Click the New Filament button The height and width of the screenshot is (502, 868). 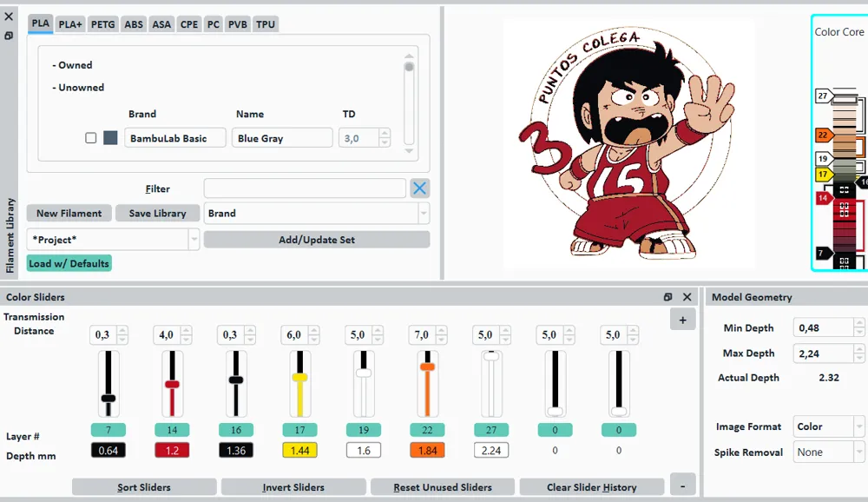pyautogui.click(x=69, y=214)
